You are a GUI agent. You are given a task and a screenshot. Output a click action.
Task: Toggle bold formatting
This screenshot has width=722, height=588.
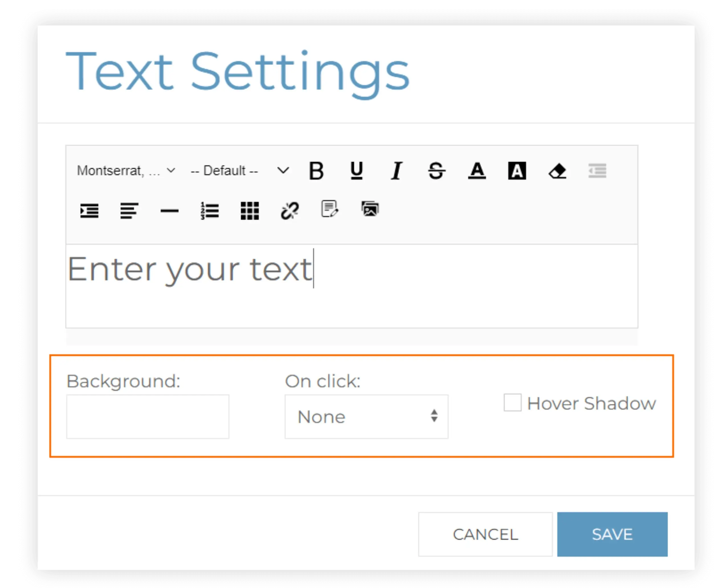coord(316,170)
